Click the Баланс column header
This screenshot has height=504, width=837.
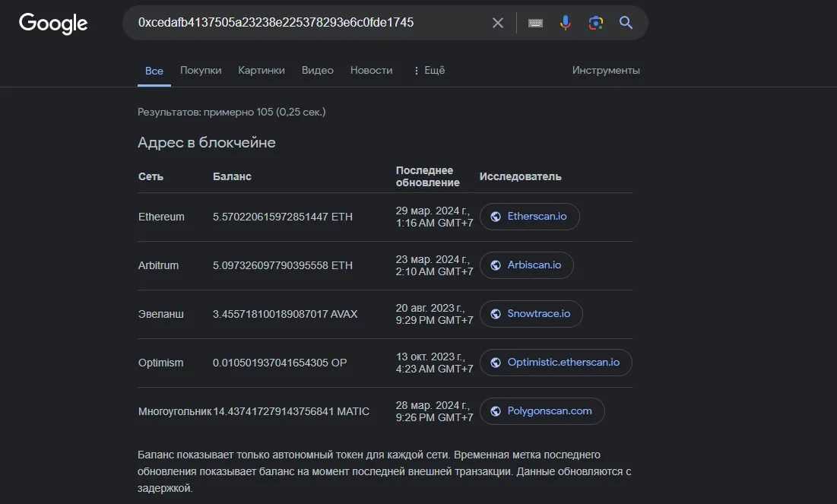pos(232,176)
